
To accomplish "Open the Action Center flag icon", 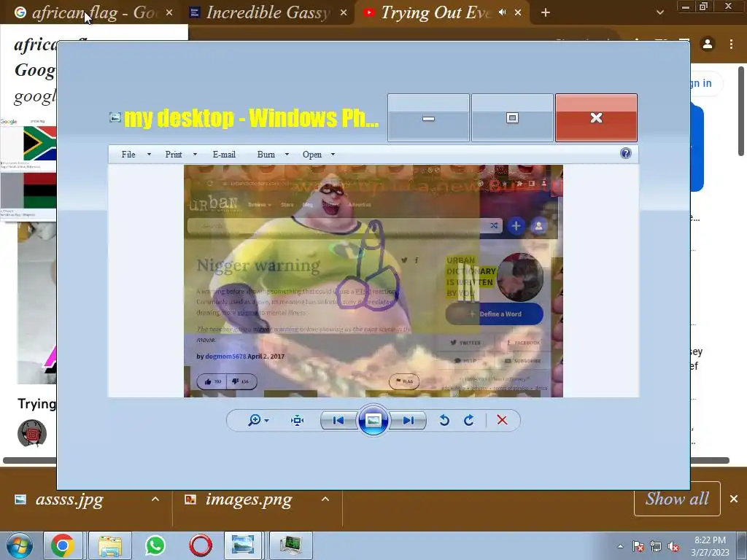I will pyautogui.click(x=638, y=547).
